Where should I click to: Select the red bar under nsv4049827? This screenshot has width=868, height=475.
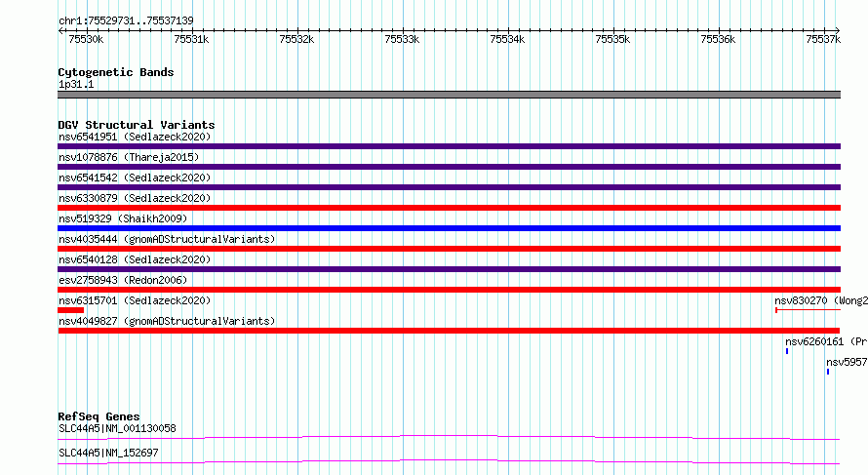tap(449, 331)
